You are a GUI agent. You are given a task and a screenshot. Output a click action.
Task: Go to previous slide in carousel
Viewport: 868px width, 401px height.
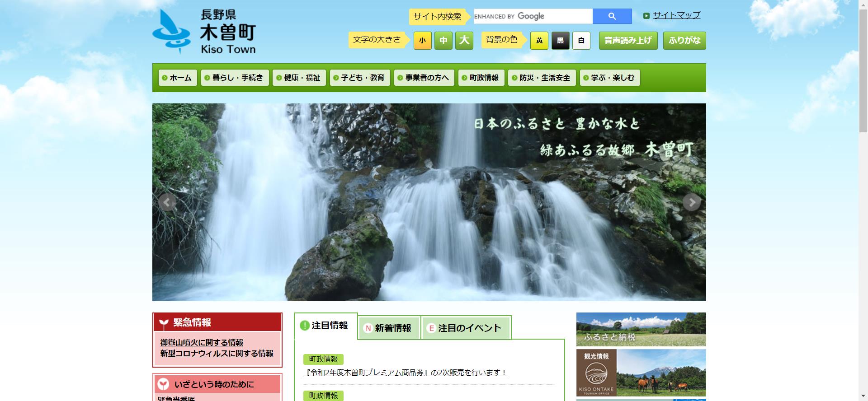[167, 202]
